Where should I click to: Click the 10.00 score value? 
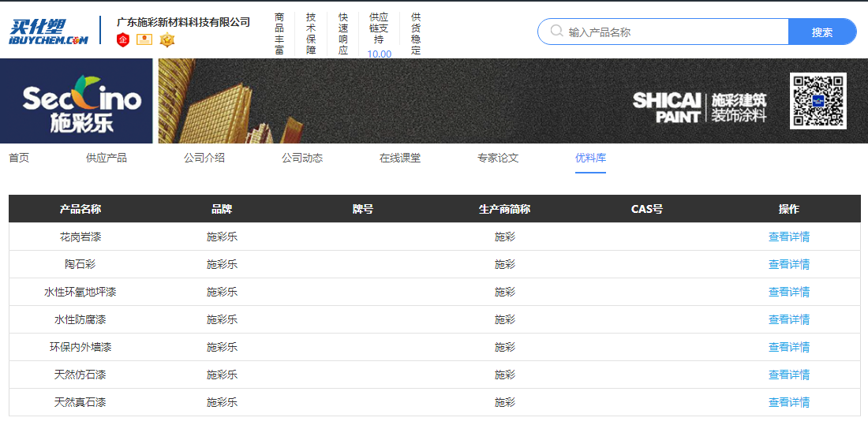380,54
